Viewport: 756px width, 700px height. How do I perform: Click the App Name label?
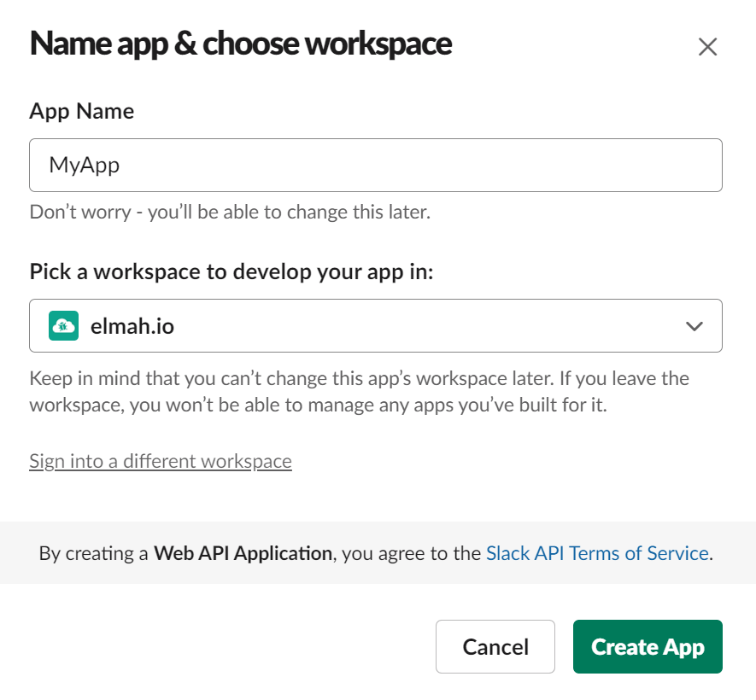pyautogui.click(x=81, y=111)
